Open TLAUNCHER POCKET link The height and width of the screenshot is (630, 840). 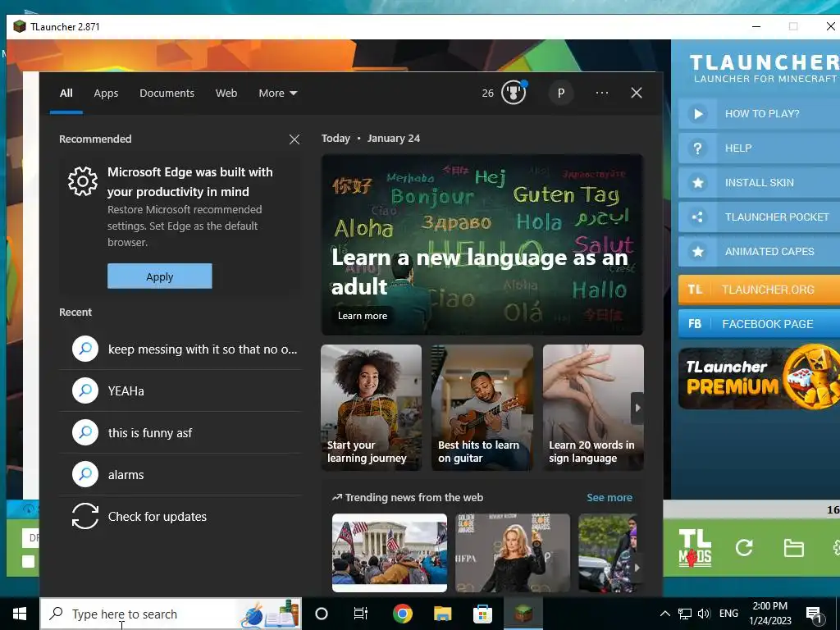click(759, 217)
